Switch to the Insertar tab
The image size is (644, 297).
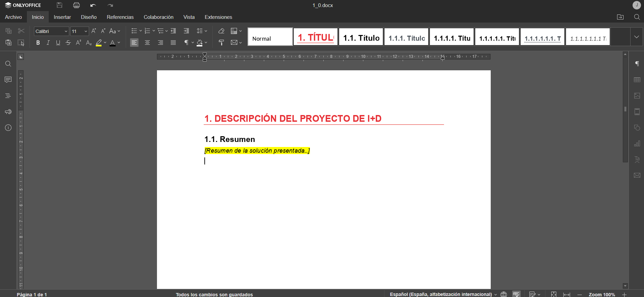(62, 17)
